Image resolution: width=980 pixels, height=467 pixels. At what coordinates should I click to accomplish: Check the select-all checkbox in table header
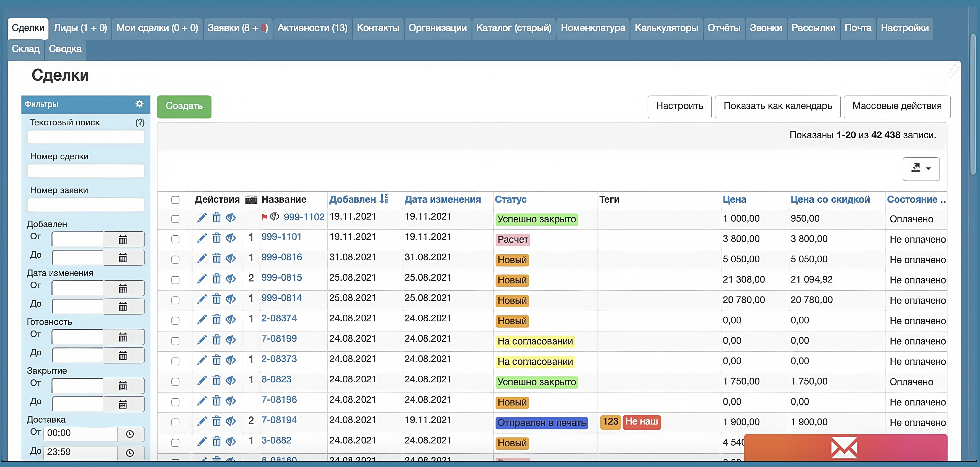tap(175, 200)
